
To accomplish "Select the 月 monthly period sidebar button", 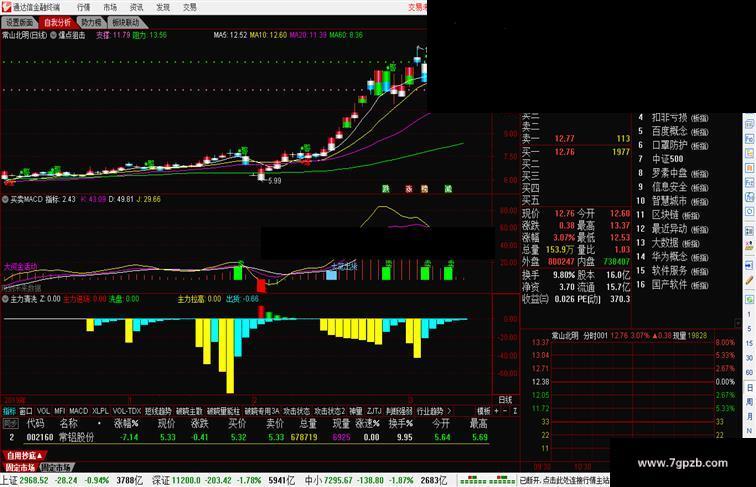I will click(750, 416).
